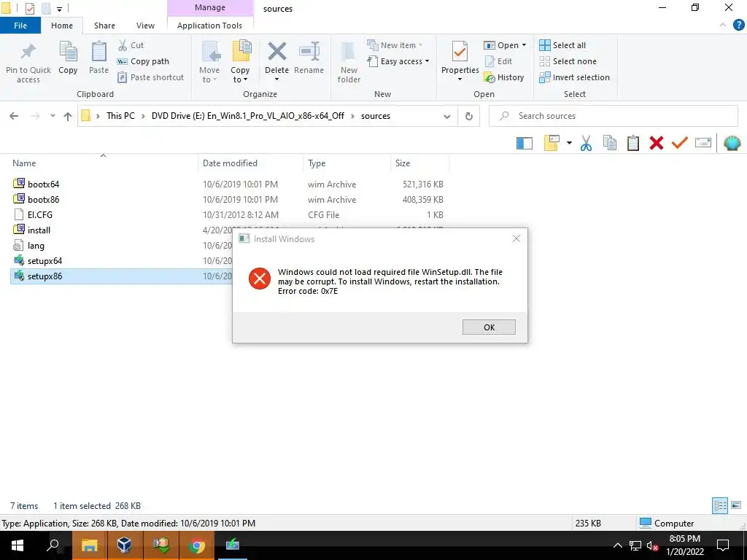
Task: Click History in the Open group
Action: 504,77
